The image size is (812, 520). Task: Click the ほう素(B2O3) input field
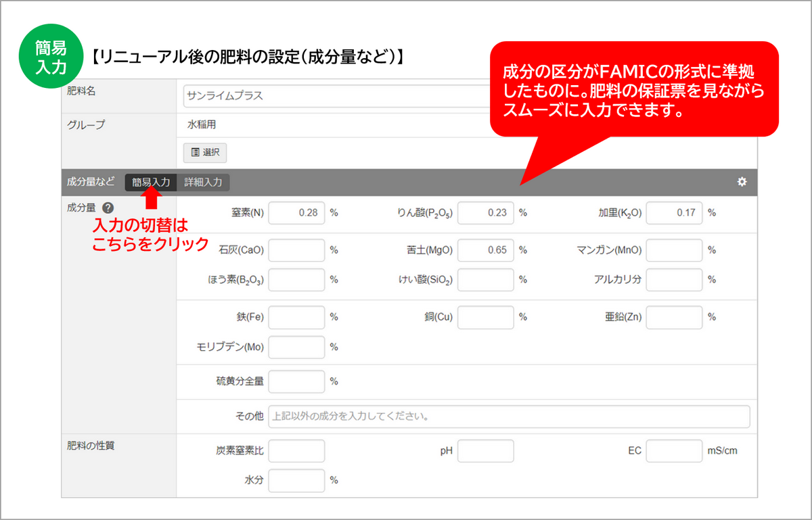(x=296, y=279)
